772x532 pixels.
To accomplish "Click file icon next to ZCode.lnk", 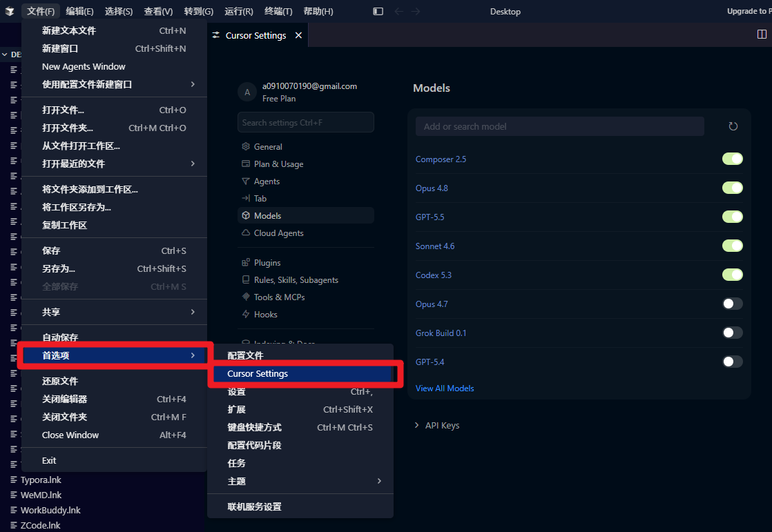I will (x=14, y=526).
